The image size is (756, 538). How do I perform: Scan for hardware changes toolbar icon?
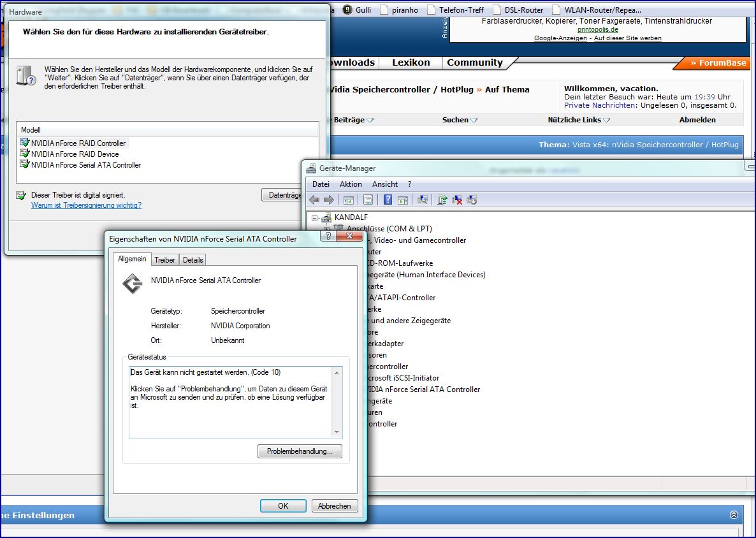coord(423,200)
